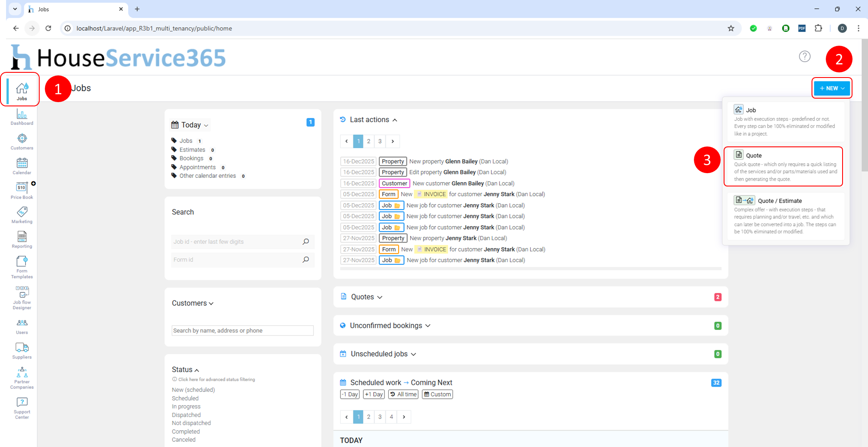This screenshot has width=868, height=447.
Task: Click the +1 Day button
Action: tap(373, 394)
